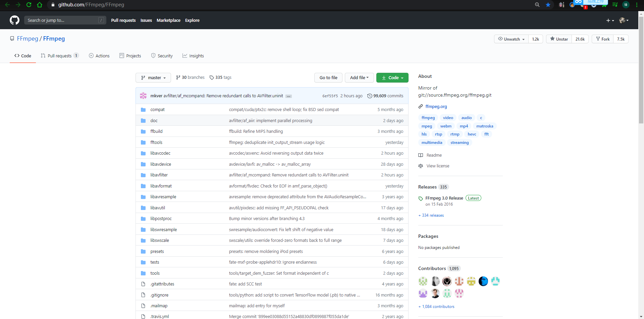
Task: Click the license scale icon
Action: pyautogui.click(x=421, y=166)
